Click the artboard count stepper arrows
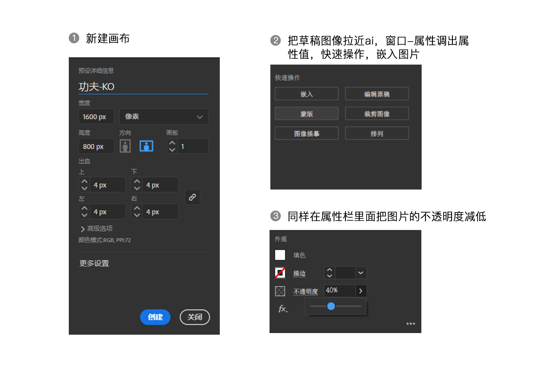The height and width of the screenshot is (392, 539). point(172,146)
